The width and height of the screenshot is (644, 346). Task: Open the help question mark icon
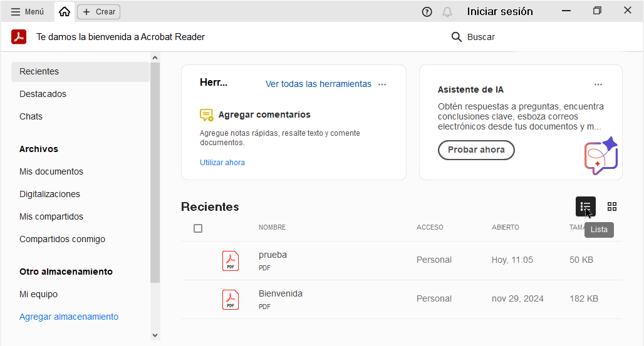tap(427, 12)
